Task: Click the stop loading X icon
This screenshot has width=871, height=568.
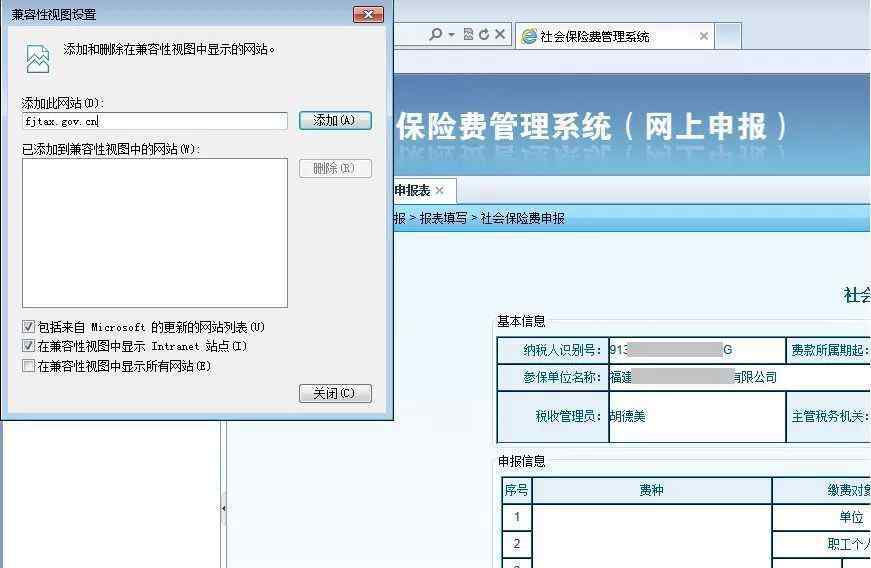Action: tap(500, 35)
